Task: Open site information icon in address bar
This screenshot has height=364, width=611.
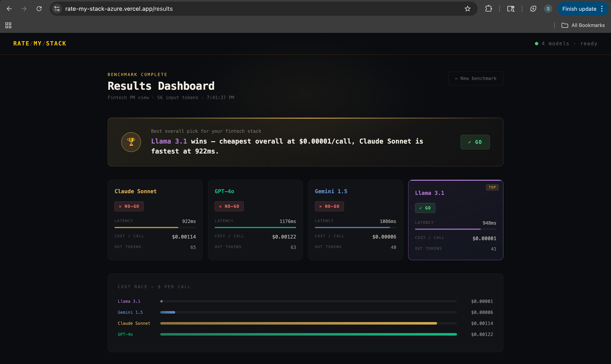Action: click(57, 9)
